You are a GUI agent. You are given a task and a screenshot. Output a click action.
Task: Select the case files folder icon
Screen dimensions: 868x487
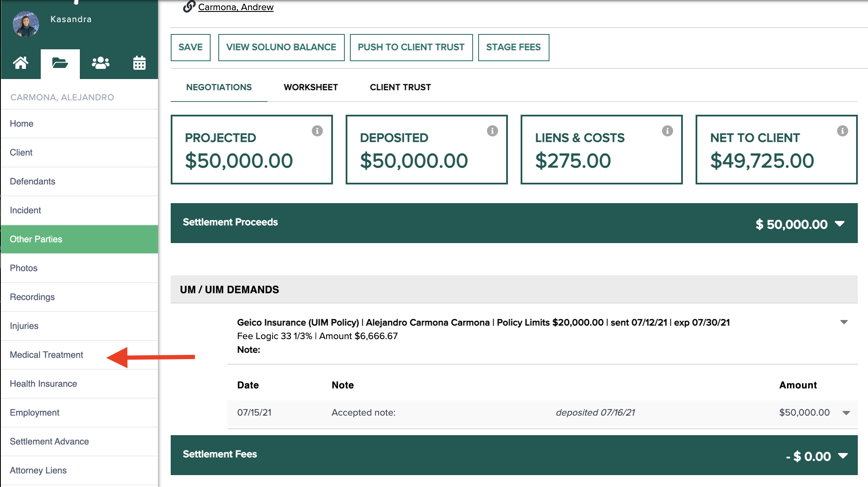click(60, 63)
